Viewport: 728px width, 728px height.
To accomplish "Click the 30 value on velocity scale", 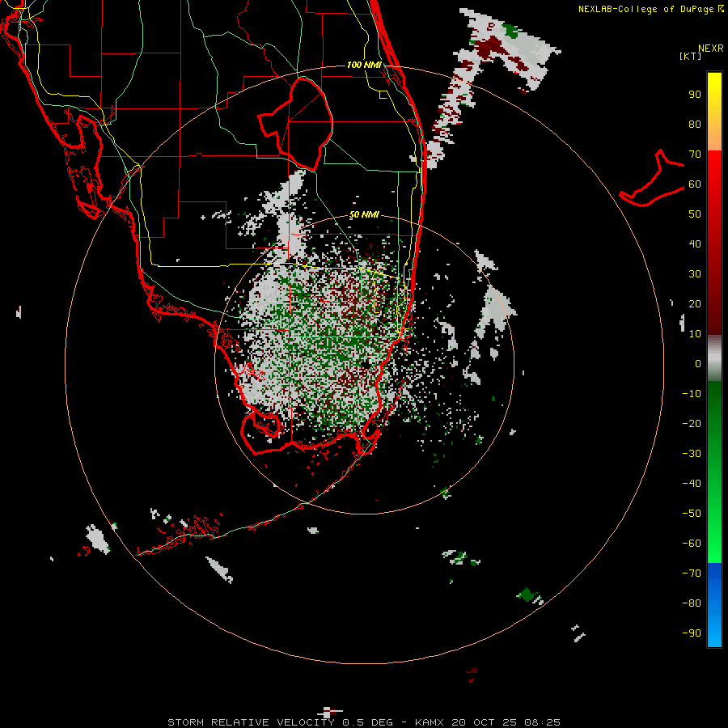I will coord(695,274).
